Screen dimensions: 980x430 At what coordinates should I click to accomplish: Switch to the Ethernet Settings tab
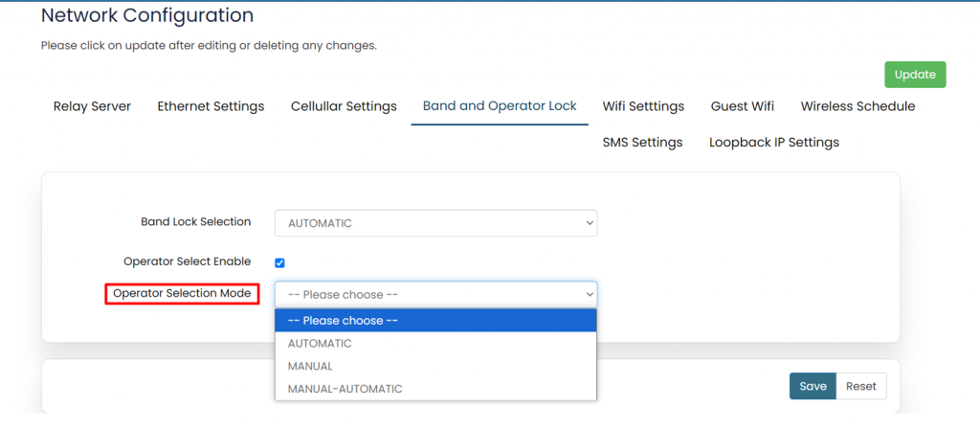211,106
